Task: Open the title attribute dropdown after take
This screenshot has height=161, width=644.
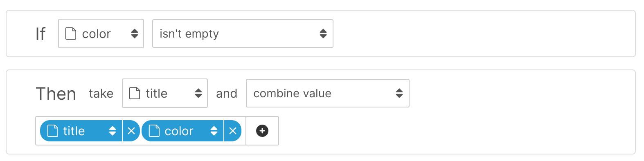Action: 164,93
